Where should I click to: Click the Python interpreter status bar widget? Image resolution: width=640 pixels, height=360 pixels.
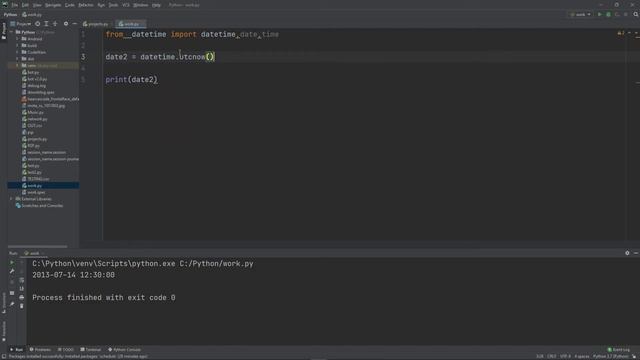[x=611, y=356]
